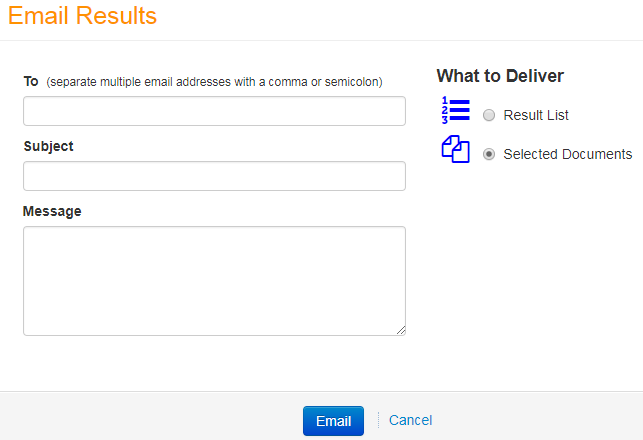The image size is (643, 440).
Task: Click the Email Results heading
Action: point(82,16)
